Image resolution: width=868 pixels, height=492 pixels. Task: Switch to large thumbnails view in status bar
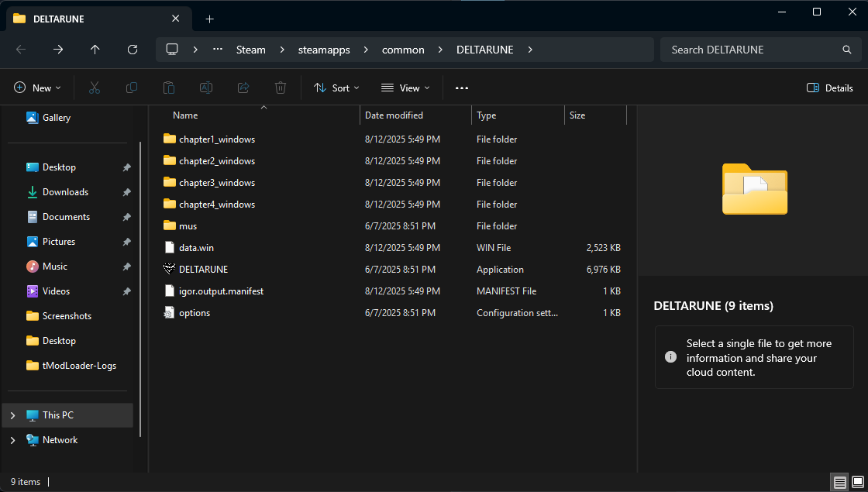[857, 482]
